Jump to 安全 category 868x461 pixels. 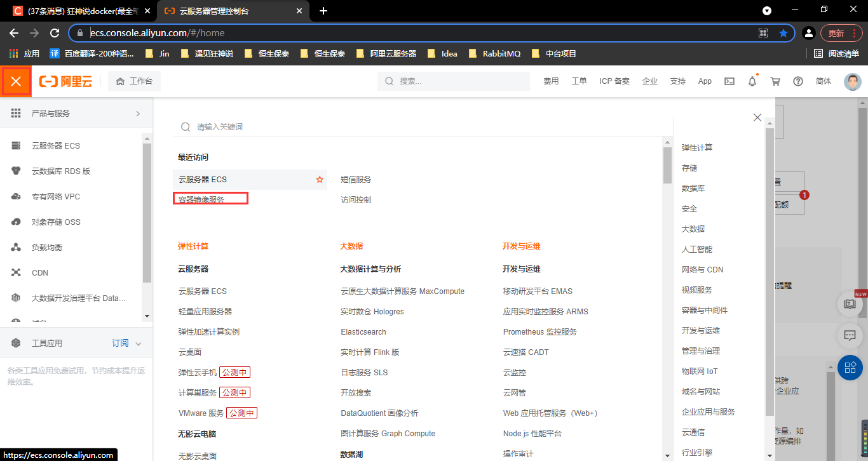point(689,209)
